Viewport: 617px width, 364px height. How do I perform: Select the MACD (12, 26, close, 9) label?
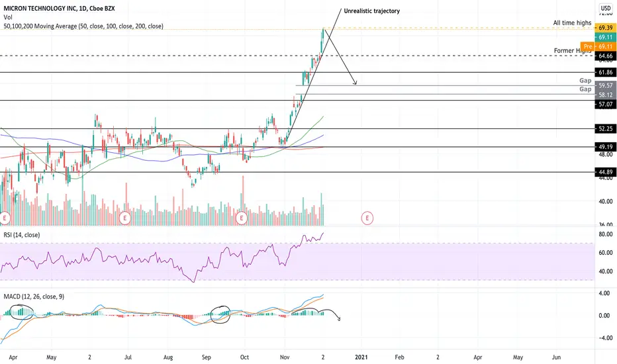(x=34, y=296)
